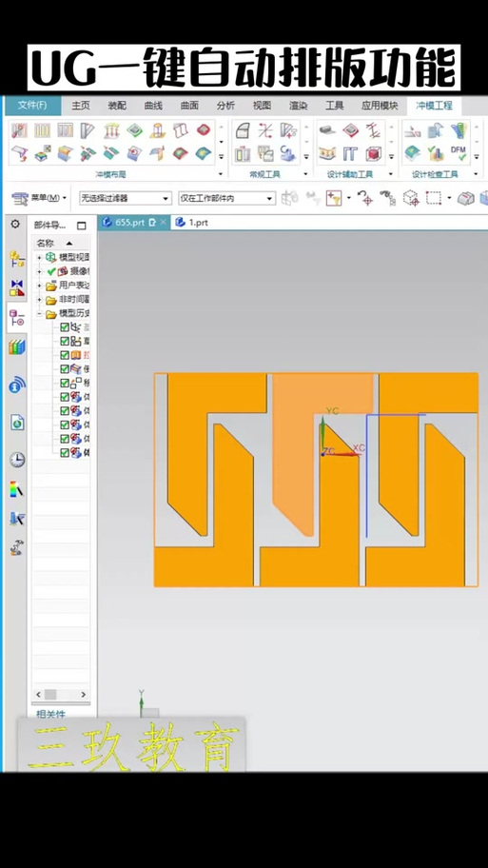Untick the feature checkbox below the extrude row
The height and width of the screenshot is (868, 488).
(65, 368)
